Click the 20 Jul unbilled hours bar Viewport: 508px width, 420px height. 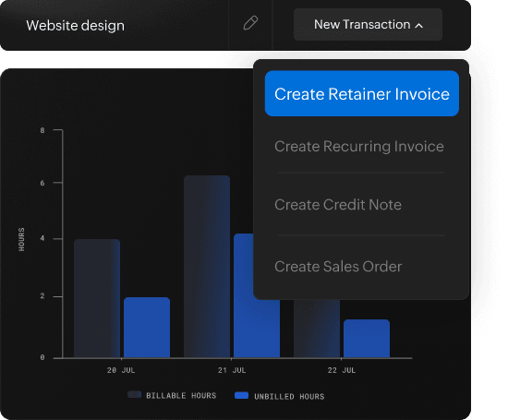[x=147, y=328]
